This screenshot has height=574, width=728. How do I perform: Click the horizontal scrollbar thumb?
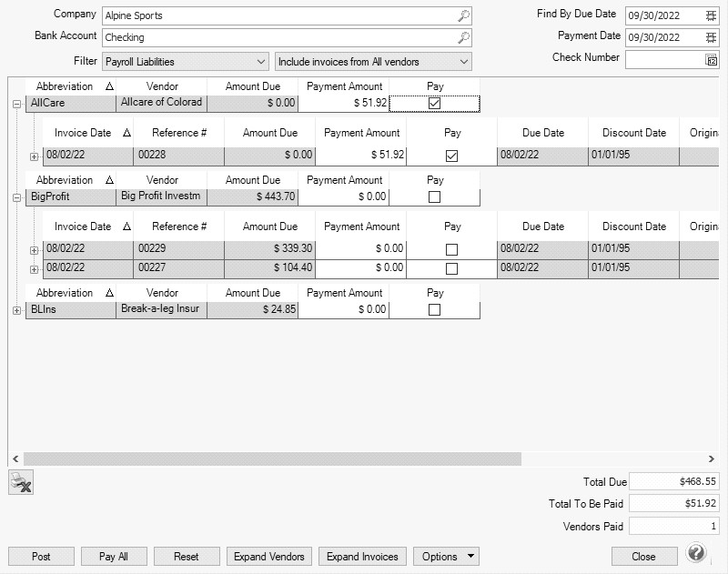(272, 458)
